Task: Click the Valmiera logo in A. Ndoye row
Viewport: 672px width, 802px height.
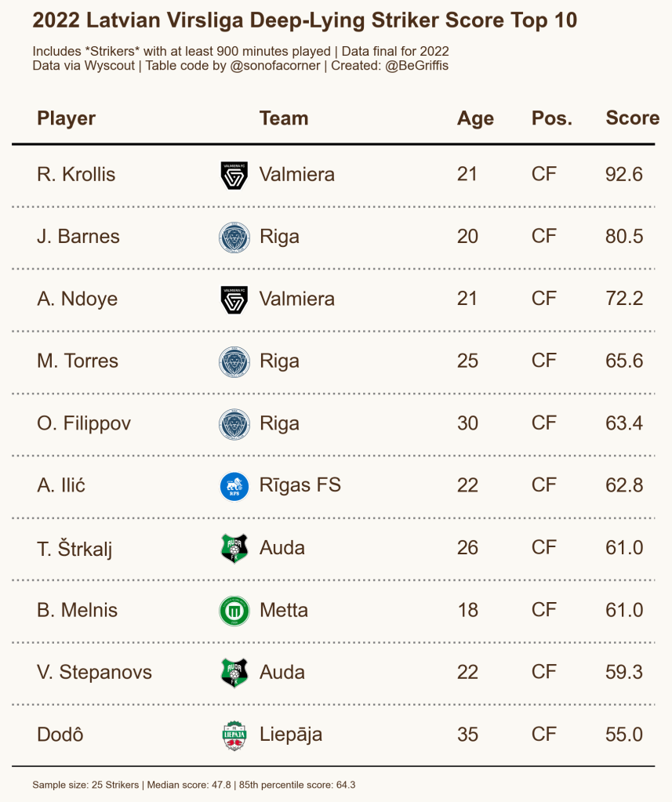Action: (x=234, y=299)
